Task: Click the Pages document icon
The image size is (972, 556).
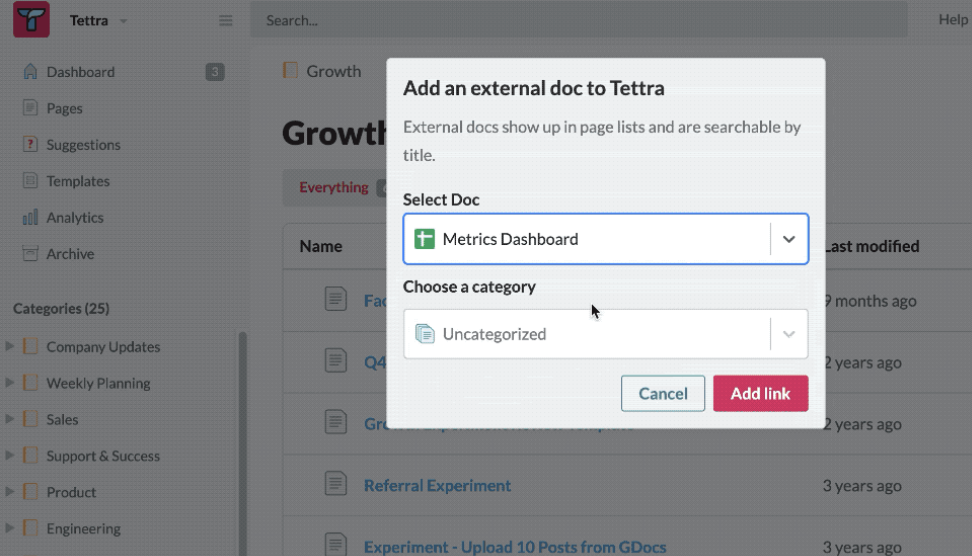Action: 30,108
